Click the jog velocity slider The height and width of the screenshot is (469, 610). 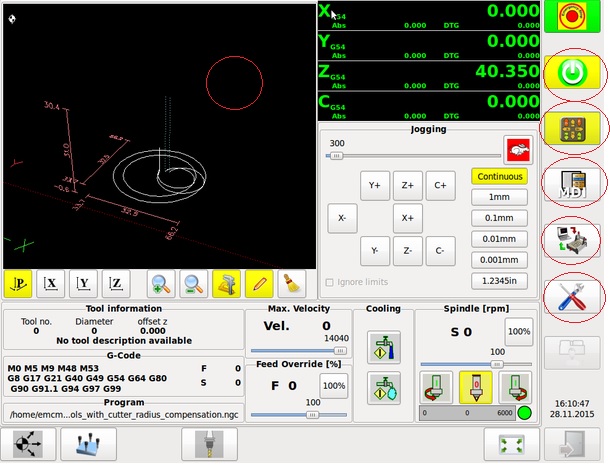tap(413, 156)
